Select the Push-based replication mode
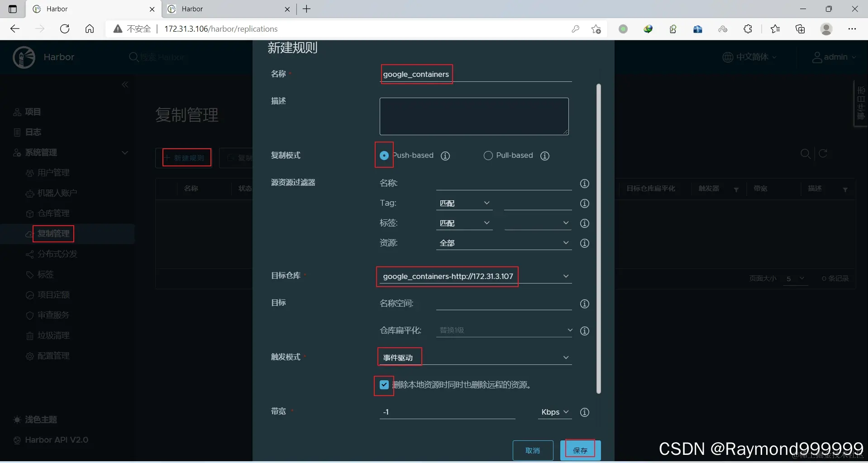This screenshot has height=463, width=868. click(x=384, y=156)
